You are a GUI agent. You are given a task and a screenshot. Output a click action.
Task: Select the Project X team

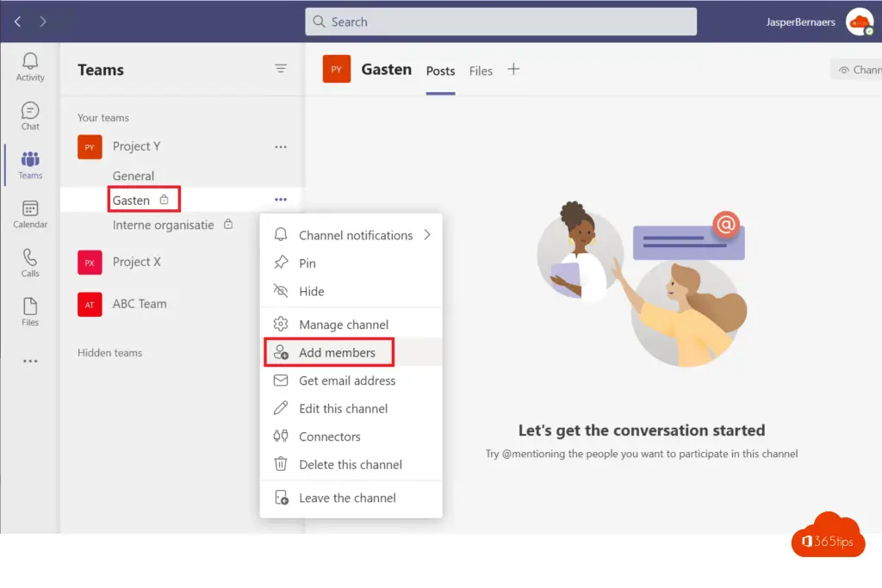pyautogui.click(x=136, y=262)
